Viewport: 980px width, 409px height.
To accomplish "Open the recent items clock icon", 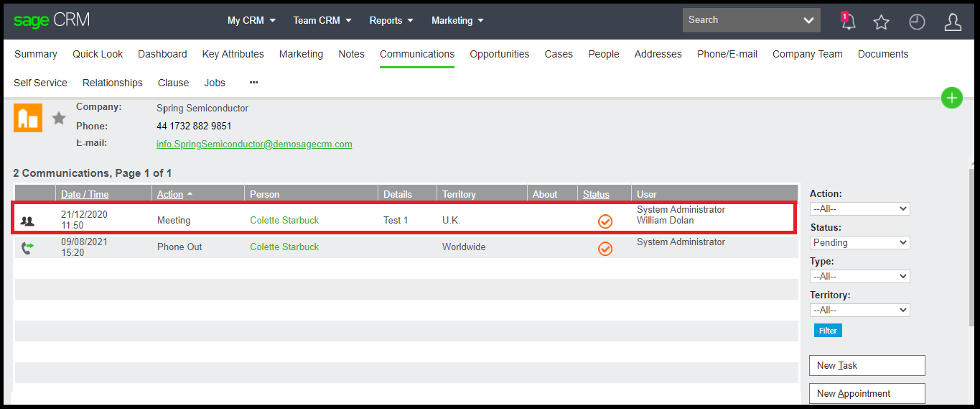I will coord(917,22).
